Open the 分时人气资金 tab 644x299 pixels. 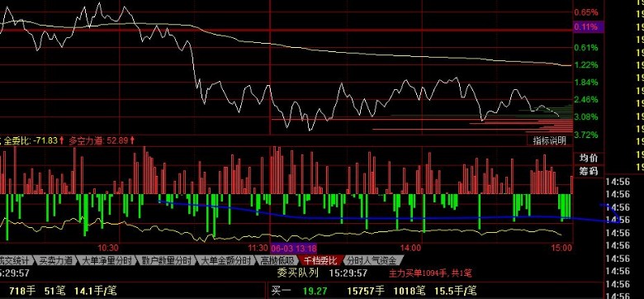coord(372,260)
